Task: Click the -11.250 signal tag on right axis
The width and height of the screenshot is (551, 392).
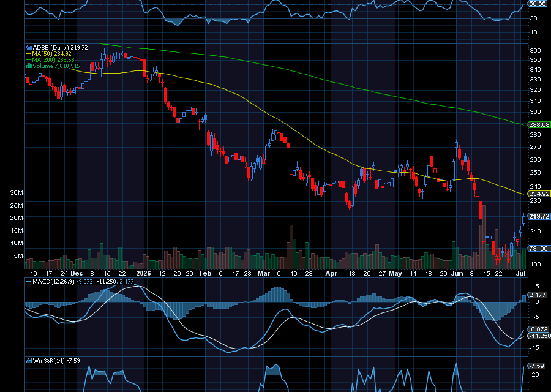Action: 540,336
